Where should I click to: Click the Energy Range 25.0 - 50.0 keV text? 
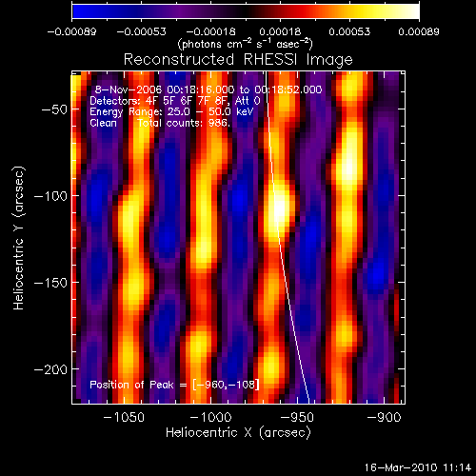pos(171,111)
